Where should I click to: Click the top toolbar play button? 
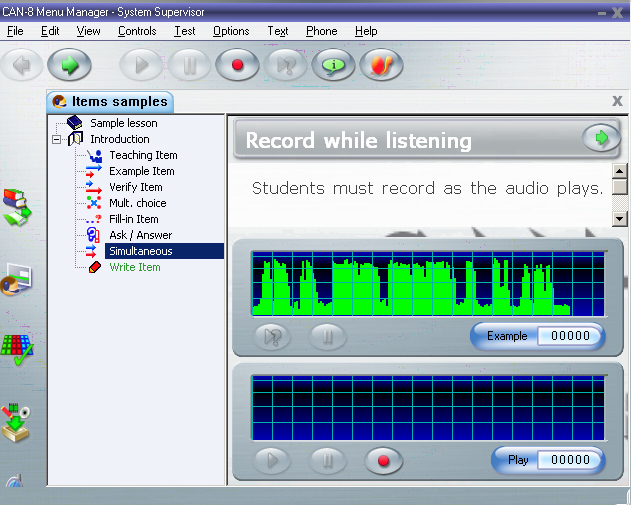(141, 65)
